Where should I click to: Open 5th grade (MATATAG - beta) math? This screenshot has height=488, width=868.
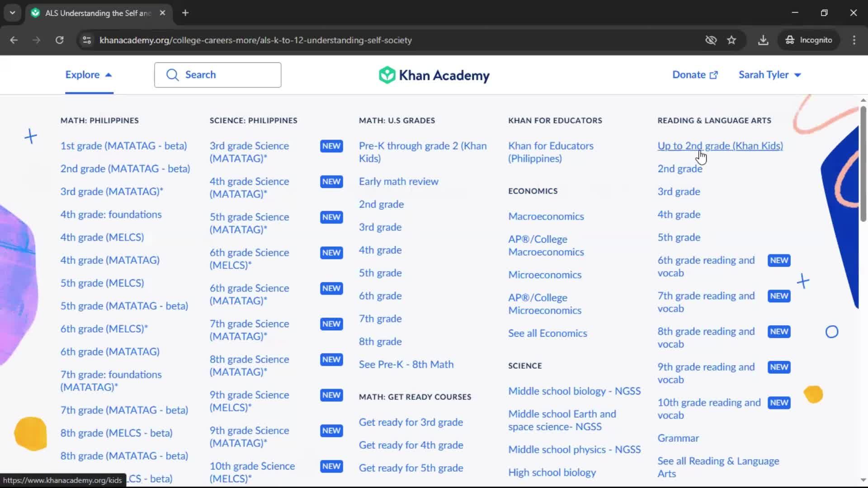[124, 306]
